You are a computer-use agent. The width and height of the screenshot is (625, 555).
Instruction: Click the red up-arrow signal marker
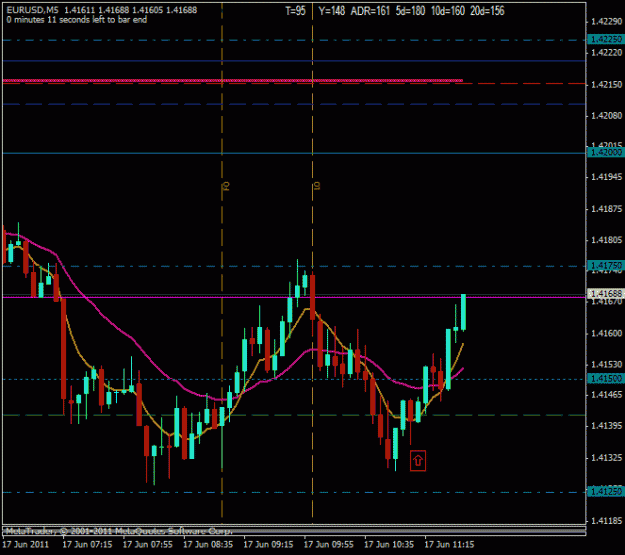[x=418, y=461]
